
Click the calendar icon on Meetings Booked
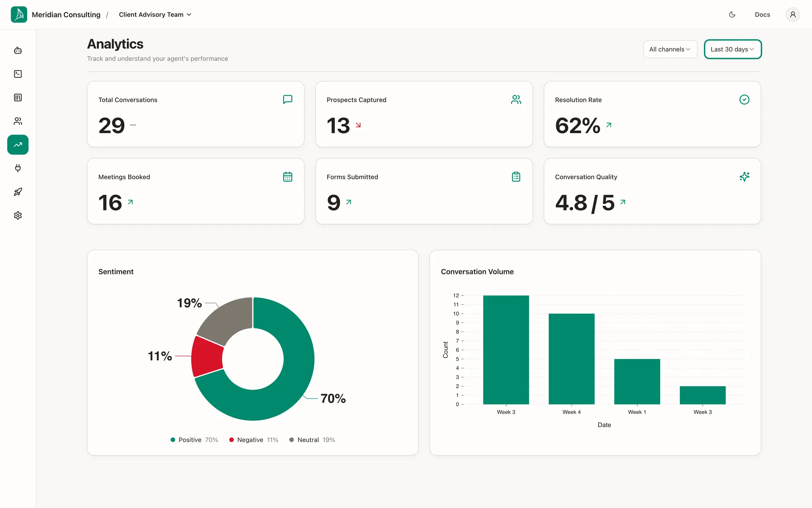[x=288, y=177]
